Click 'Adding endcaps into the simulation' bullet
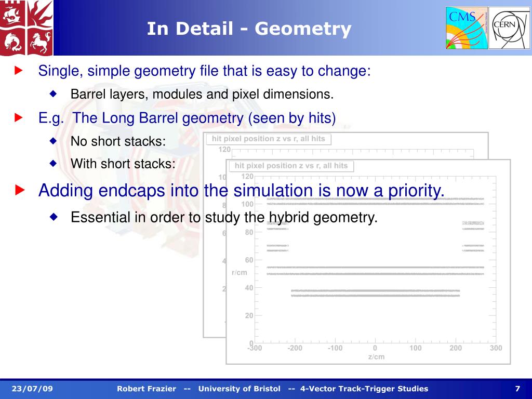Screen dimensions: 532x399 tap(241, 190)
